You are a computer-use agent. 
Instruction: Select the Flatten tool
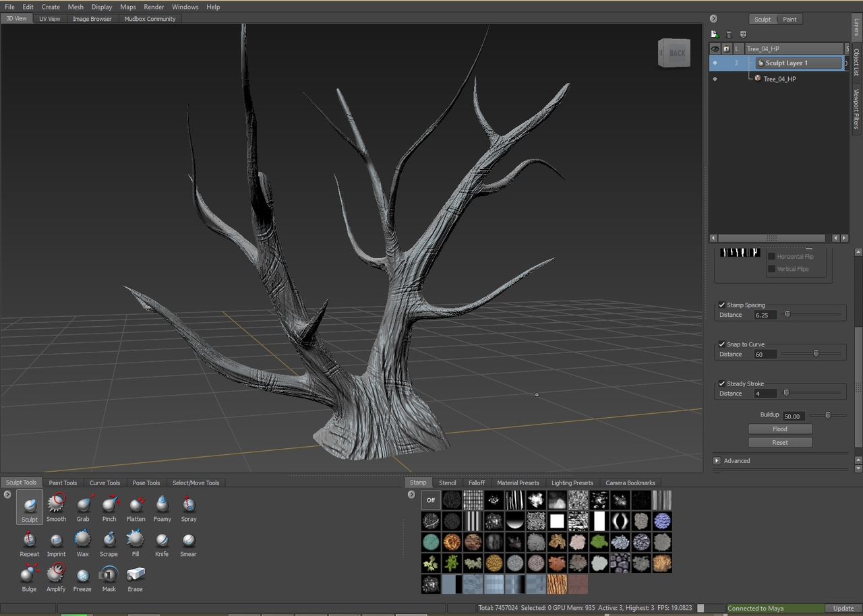point(136,507)
